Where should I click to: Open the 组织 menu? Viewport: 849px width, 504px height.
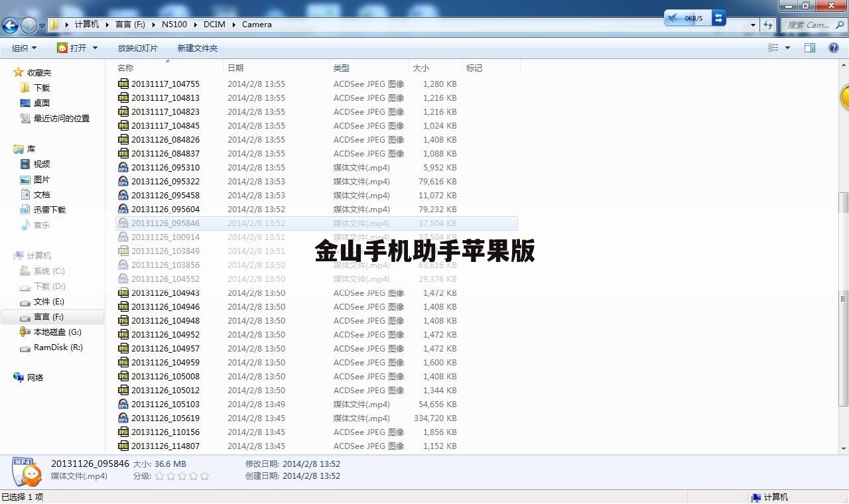(24, 48)
